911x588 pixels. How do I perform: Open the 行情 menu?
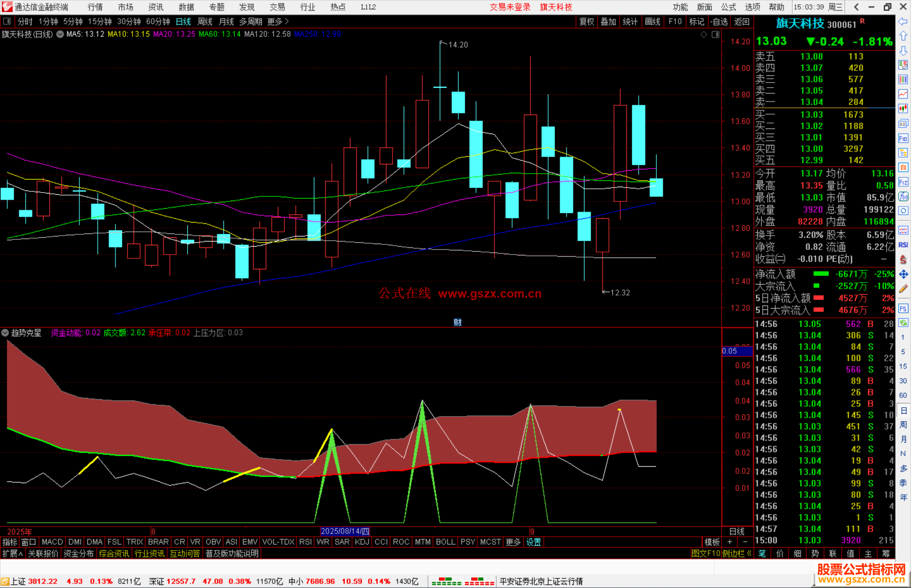click(95, 7)
